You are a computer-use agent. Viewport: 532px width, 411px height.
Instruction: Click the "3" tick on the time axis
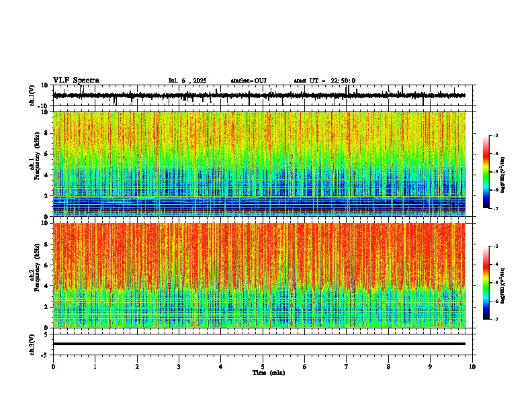pos(179,367)
